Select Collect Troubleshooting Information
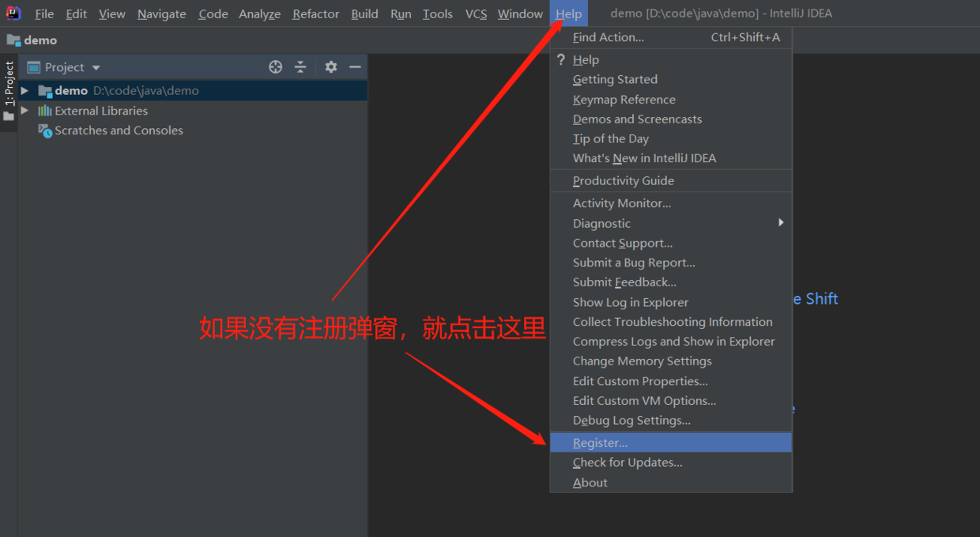The image size is (980, 537). [x=671, y=322]
